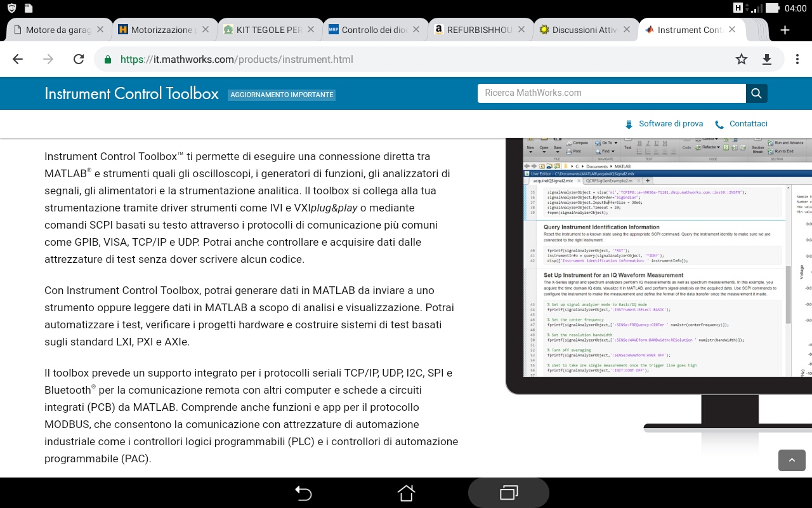The width and height of the screenshot is (812, 508).
Task: Click the Instrument Control tab favicon
Action: [649, 30]
